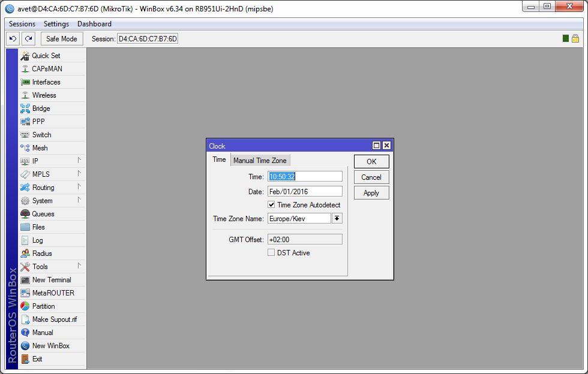The image size is (588, 374).
Task: Open the Files list
Action: point(38,227)
